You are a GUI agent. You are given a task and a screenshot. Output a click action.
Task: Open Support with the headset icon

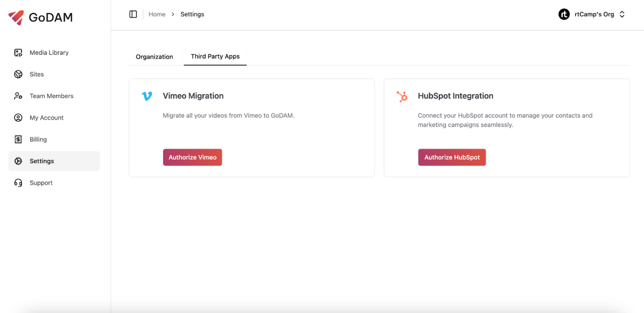18,183
